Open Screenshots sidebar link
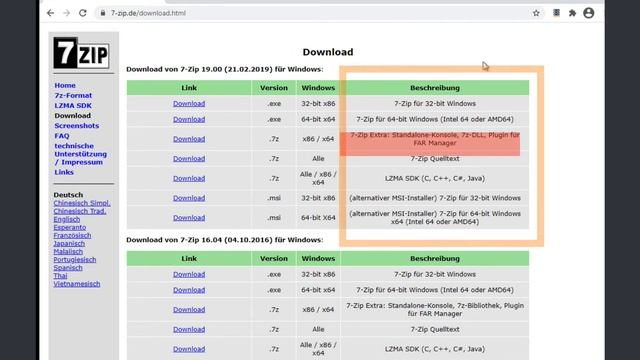 point(77,126)
